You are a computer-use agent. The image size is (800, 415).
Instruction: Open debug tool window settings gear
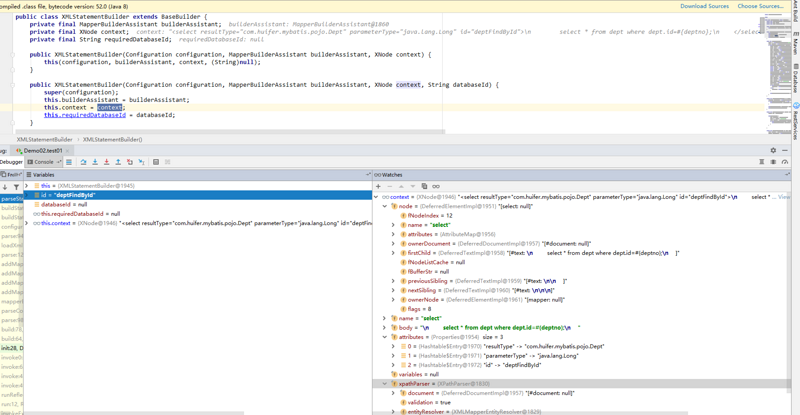773,151
